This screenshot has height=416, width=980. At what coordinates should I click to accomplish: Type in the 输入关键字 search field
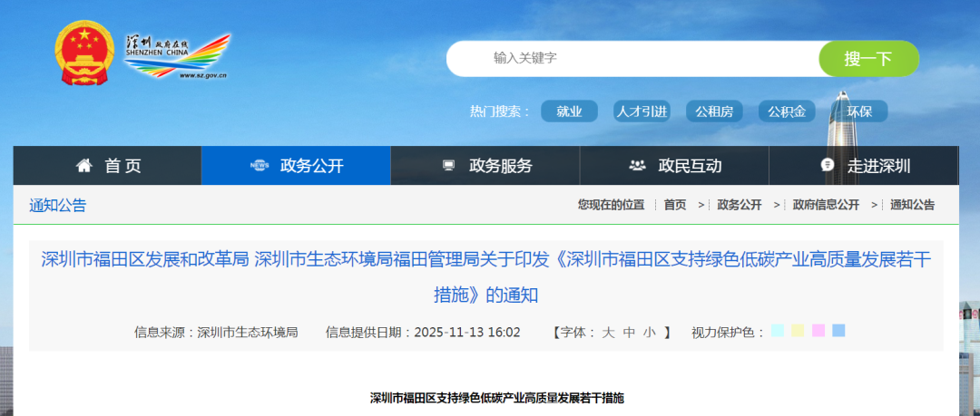tap(635, 58)
